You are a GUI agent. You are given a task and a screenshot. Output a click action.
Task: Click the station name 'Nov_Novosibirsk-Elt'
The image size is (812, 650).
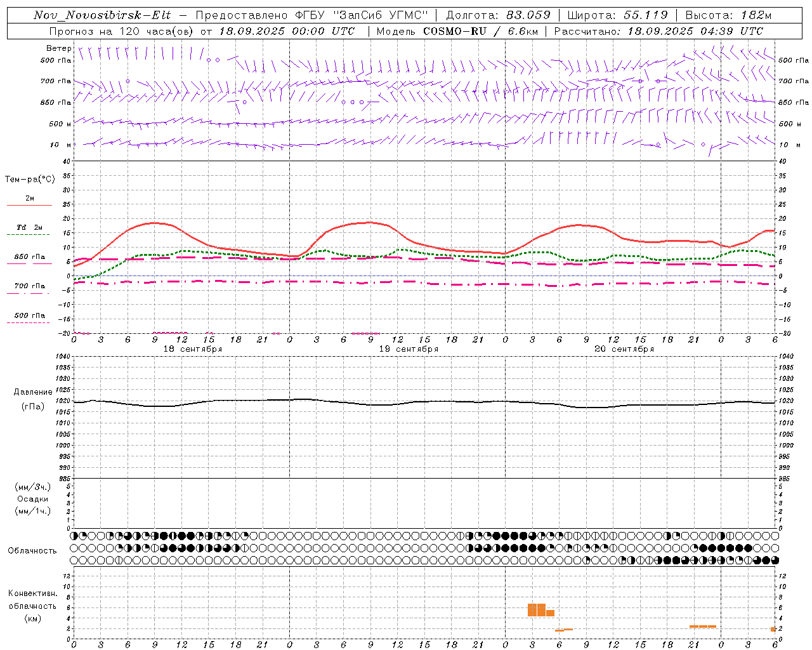coord(102,15)
